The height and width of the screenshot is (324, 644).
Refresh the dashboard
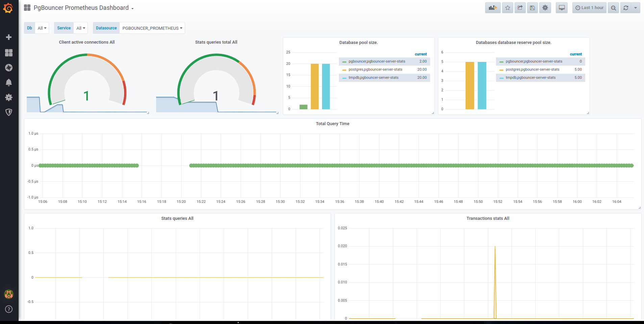626,8
